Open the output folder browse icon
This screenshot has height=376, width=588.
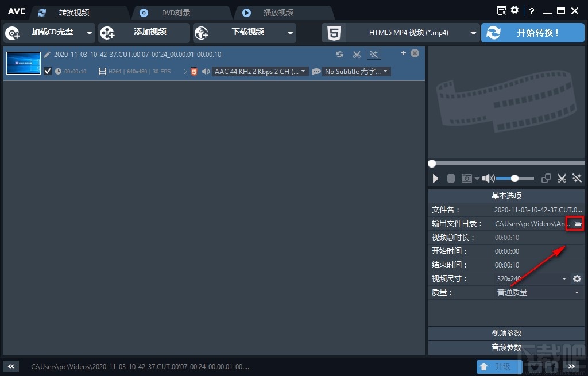[x=575, y=223]
